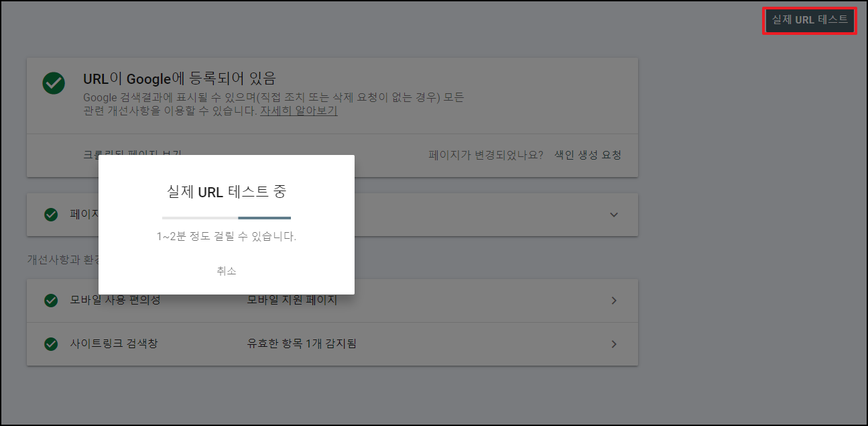Select the 모바일 사용 편의성 label
868x426 pixels.
115,300
